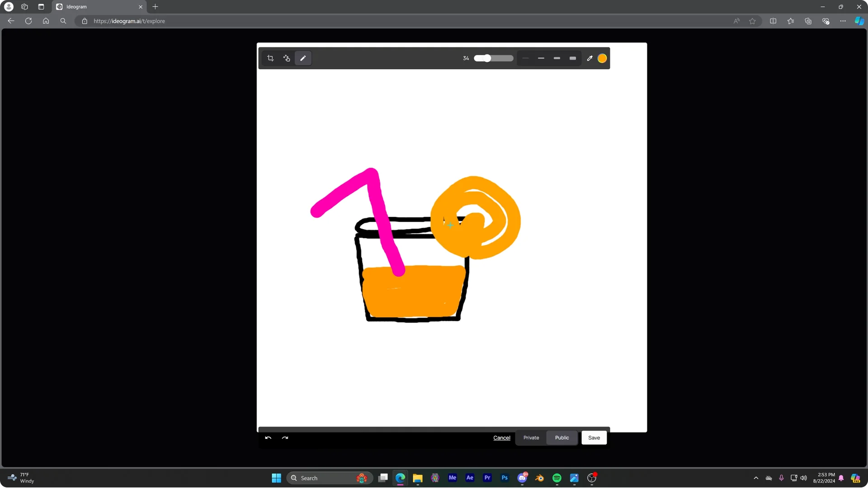Adjust the brush size slider
Viewport: 868px width, 488px height.
point(486,58)
